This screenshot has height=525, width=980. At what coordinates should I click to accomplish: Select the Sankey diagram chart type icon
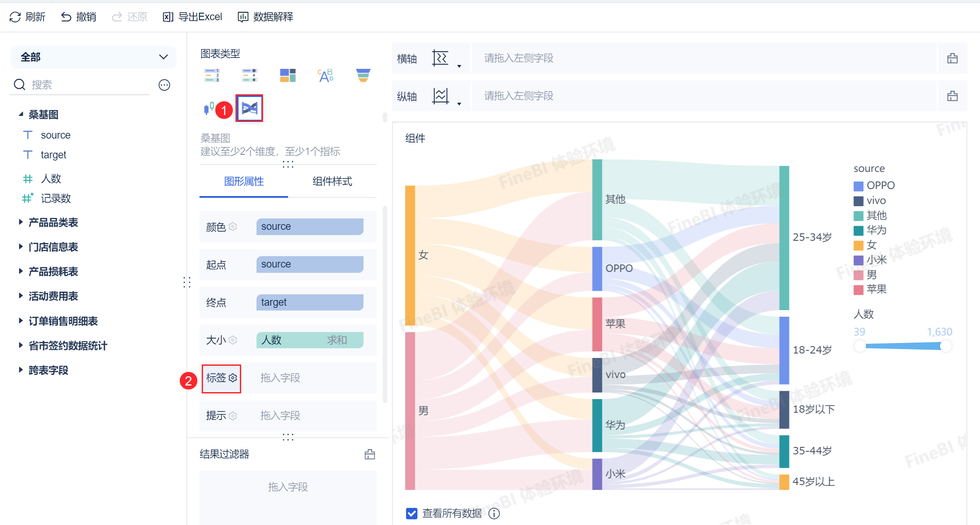pyautogui.click(x=249, y=108)
